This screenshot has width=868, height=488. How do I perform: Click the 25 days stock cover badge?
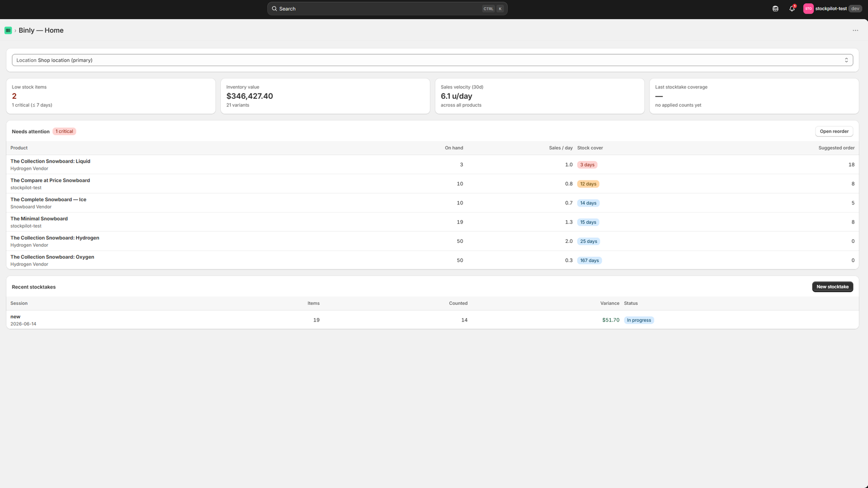click(589, 241)
